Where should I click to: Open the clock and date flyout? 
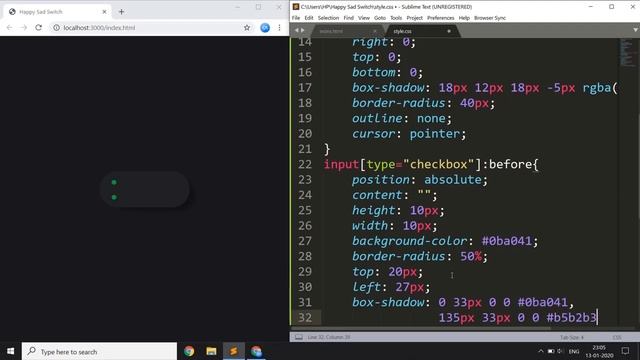point(599,351)
